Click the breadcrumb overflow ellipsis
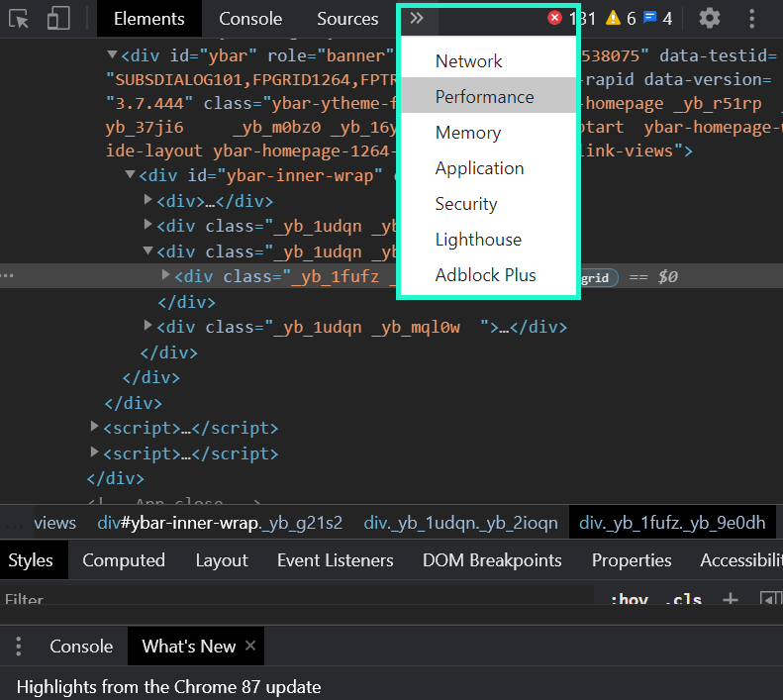This screenshot has width=783, height=700. [x=14, y=525]
